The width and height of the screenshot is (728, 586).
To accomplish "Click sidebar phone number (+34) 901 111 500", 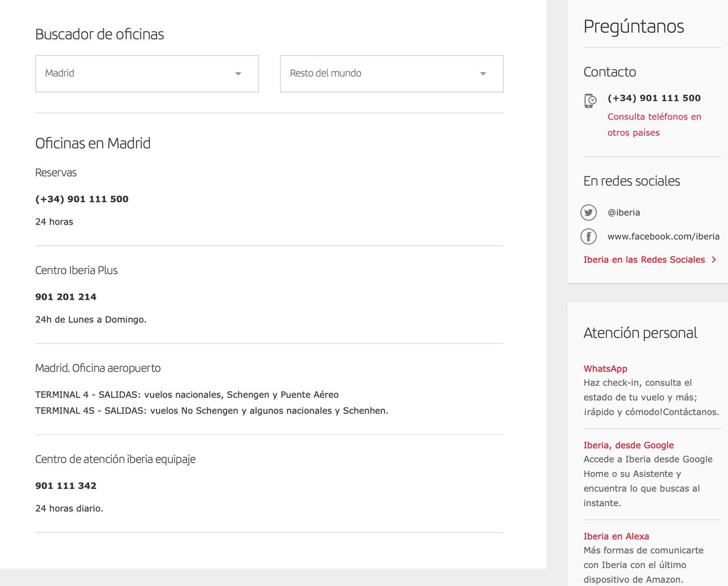I will 654,98.
